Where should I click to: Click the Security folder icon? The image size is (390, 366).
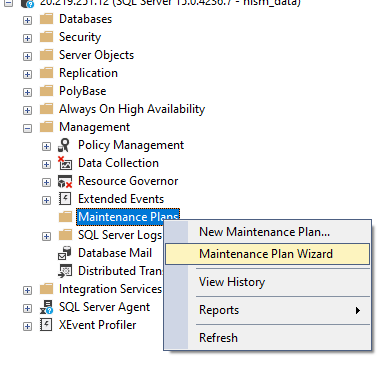(x=46, y=37)
